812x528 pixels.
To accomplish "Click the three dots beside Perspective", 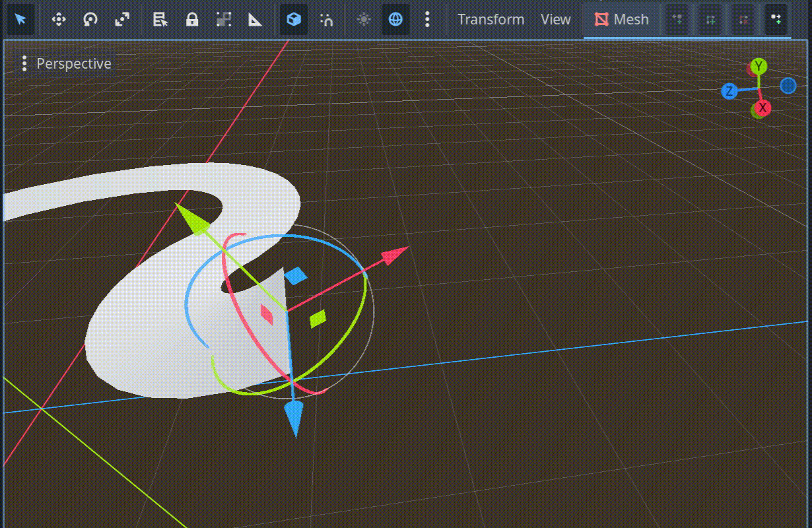I will coord(24,63).
